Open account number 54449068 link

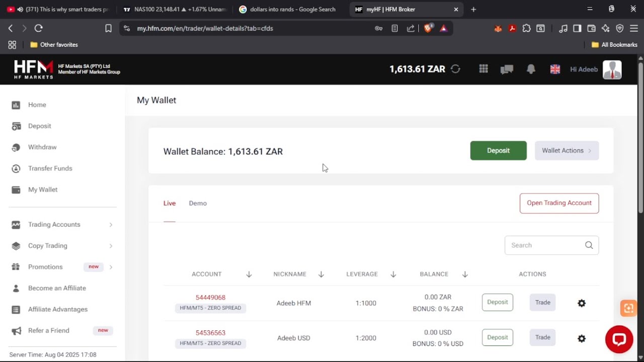coord(210,298)
